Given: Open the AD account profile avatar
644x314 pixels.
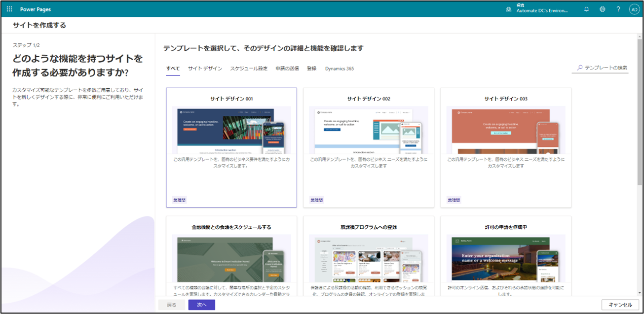Looking at the screenshot, I should click(634, 9).
